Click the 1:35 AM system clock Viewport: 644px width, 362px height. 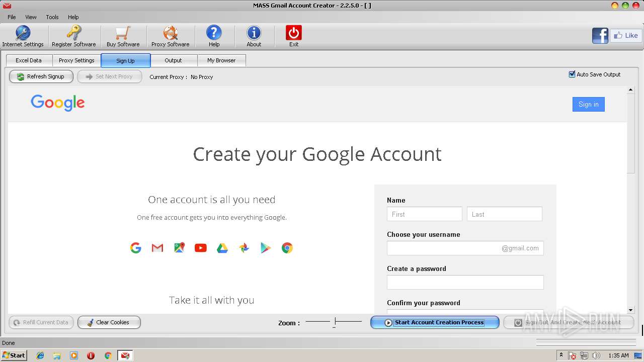click(618, 355)
